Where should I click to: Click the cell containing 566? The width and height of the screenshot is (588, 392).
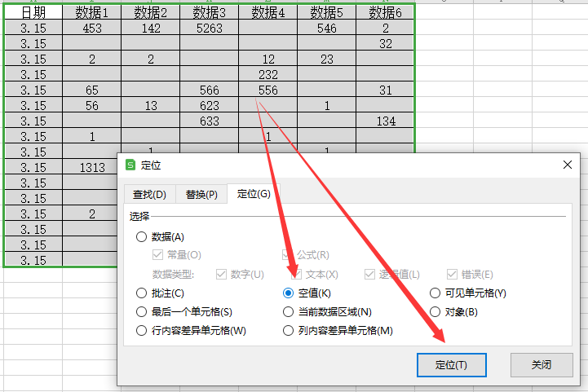(x=210, y=90)
